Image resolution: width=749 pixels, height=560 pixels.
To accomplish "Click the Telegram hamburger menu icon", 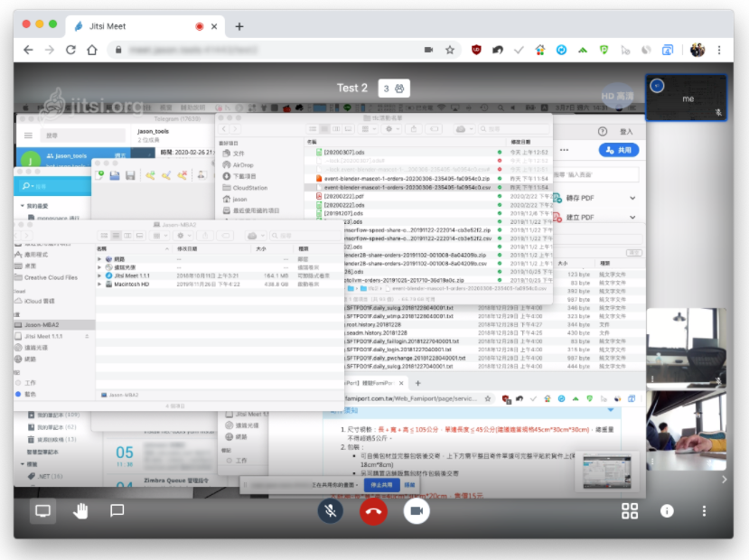I will (x=28, y=135).
